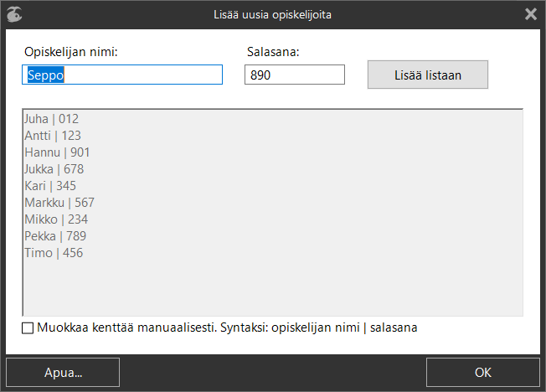Open help via the Apua... button
Viewport: 546px width, 392px height.
click(63, 372)
